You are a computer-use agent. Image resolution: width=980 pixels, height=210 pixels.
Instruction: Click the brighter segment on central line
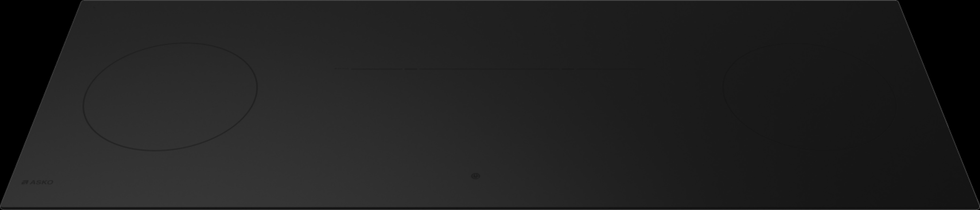click(x=411, y=69)
